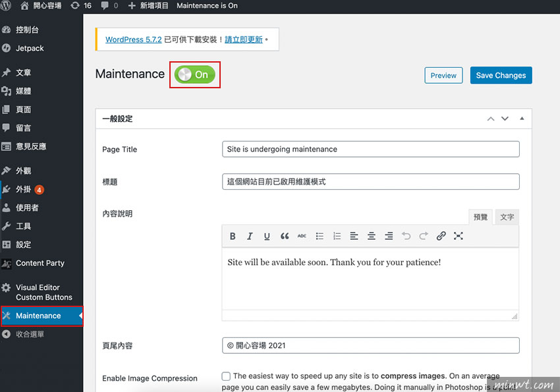Click 'Maintenance is On' admin bar notice
This screenshot has height=392, width=560.
207,6
